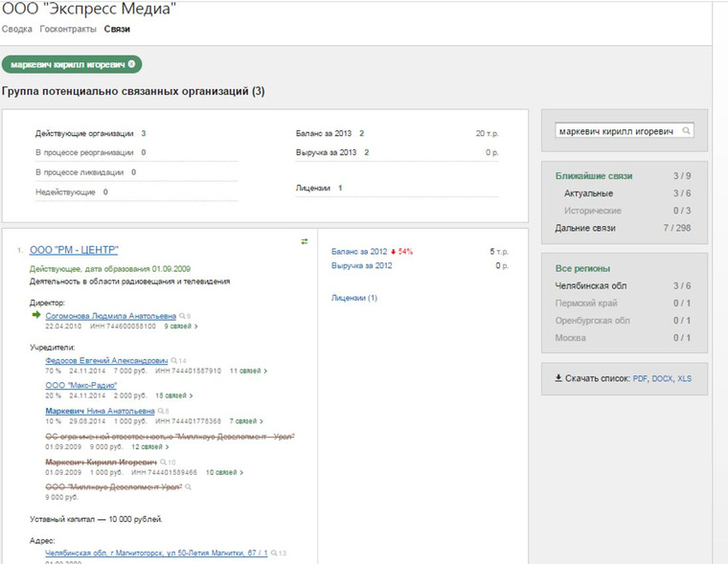The height and width of the screenshot is (564, 728).
Task: Open the Маркевич Нина Анатольевна link
Action: click(100, 412)
